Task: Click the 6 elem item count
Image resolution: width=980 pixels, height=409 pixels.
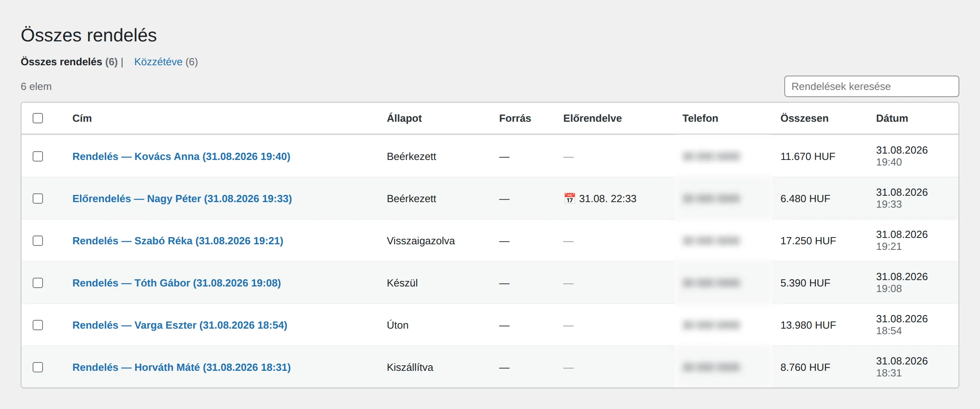Action: [36, 86]
